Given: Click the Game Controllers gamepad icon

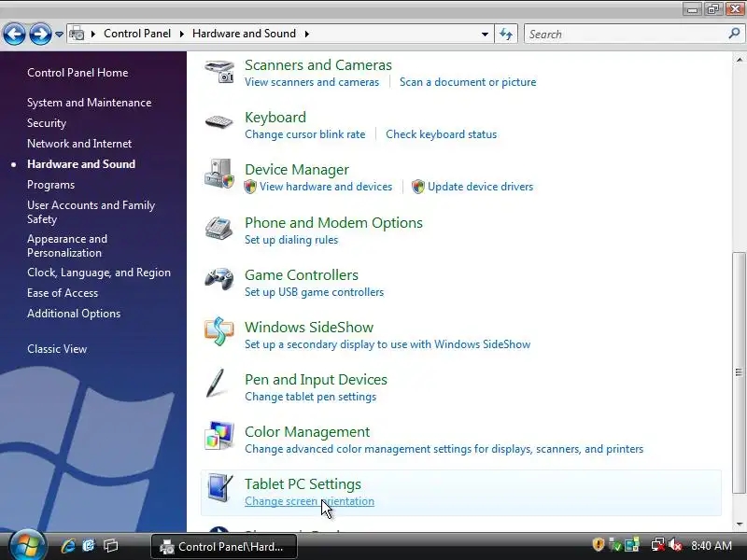Looking at the screenshot, I should [219, 278].
